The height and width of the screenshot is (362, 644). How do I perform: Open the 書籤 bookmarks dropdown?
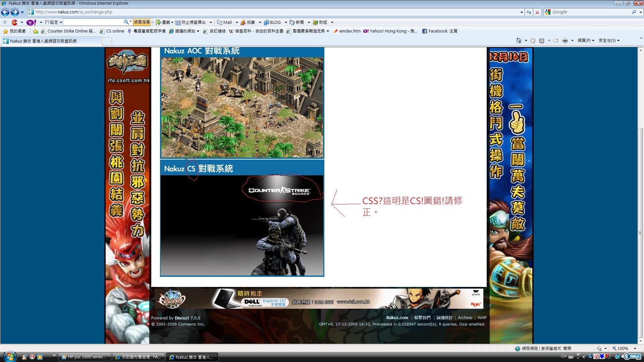coord(164,22)
